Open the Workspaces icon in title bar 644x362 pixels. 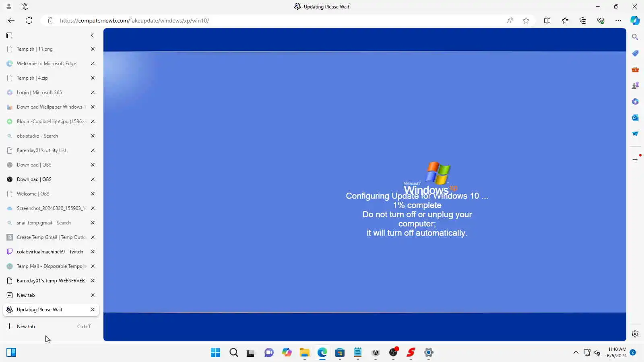[x=25, y=6]
